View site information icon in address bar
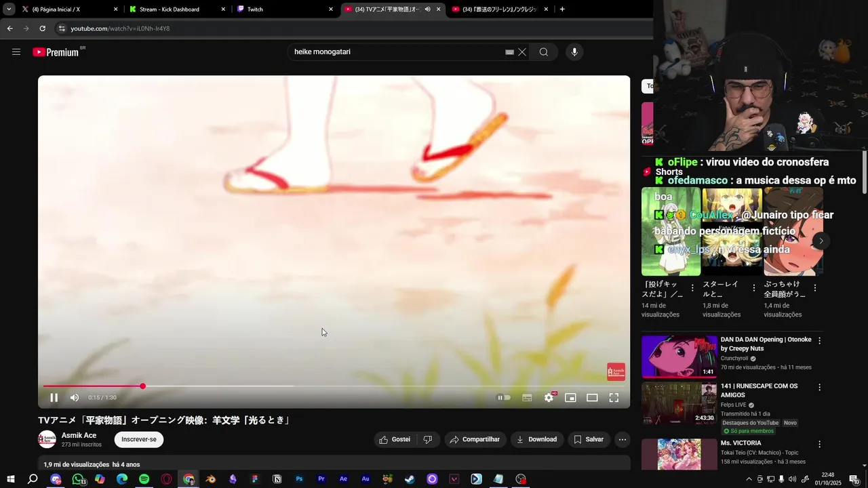This screenshot has height=488, width=868. [62, 28]
